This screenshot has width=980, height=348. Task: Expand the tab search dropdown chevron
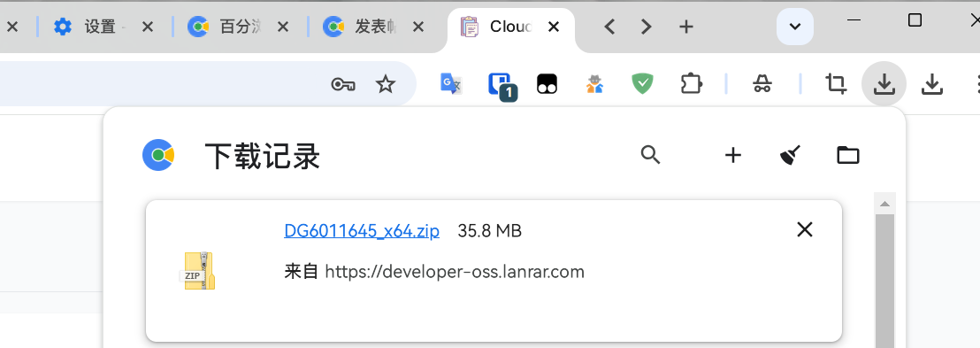(795, 27)
